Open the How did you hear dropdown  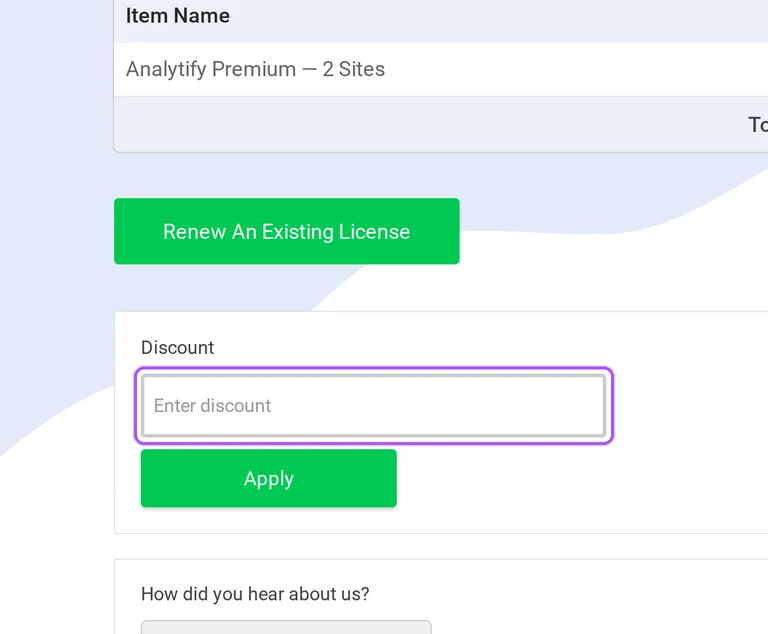[x=286, y=627]
